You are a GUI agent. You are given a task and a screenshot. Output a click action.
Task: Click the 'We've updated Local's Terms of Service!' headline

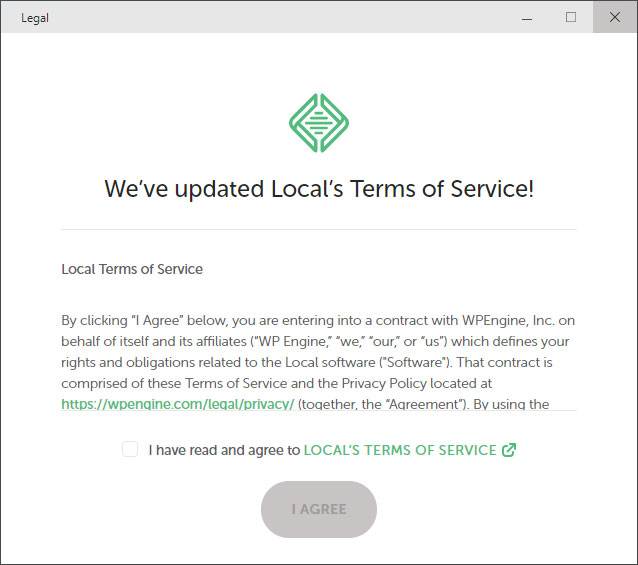coord(319,189)
